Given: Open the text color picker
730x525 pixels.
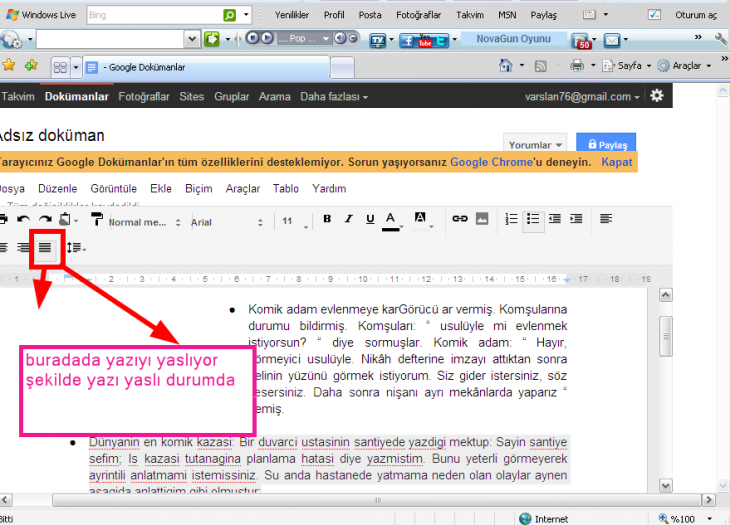Looking at the screenshot, I should coord(392,221).
